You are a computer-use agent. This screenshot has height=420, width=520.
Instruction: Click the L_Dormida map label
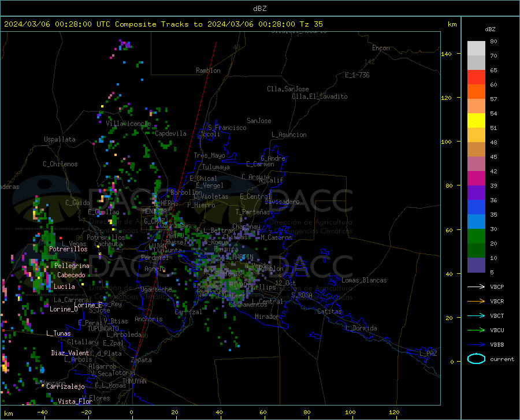[361, 328]
